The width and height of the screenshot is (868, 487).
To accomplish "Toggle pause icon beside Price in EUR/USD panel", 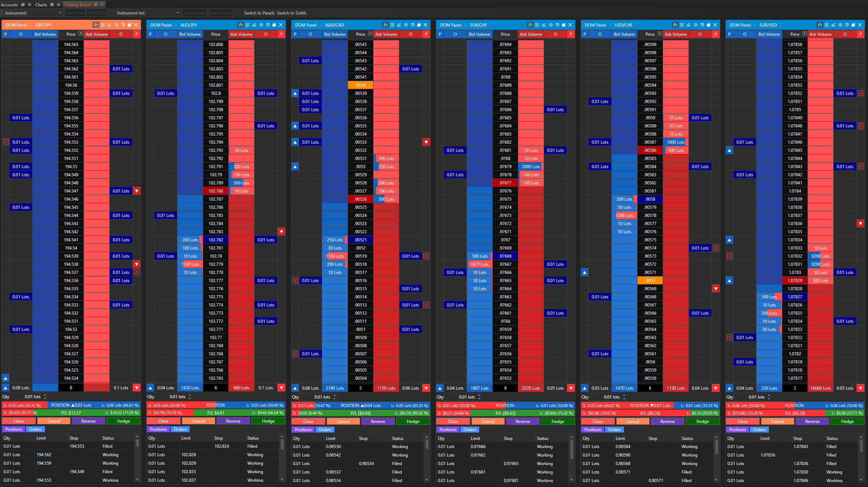I will [805, 34].
